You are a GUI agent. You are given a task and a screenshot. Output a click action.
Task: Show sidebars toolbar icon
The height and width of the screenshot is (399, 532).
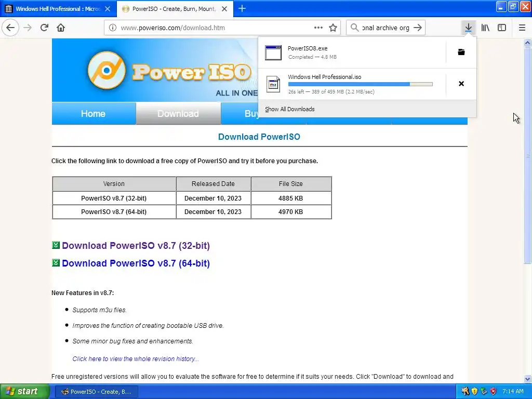[x=502, y=28]
